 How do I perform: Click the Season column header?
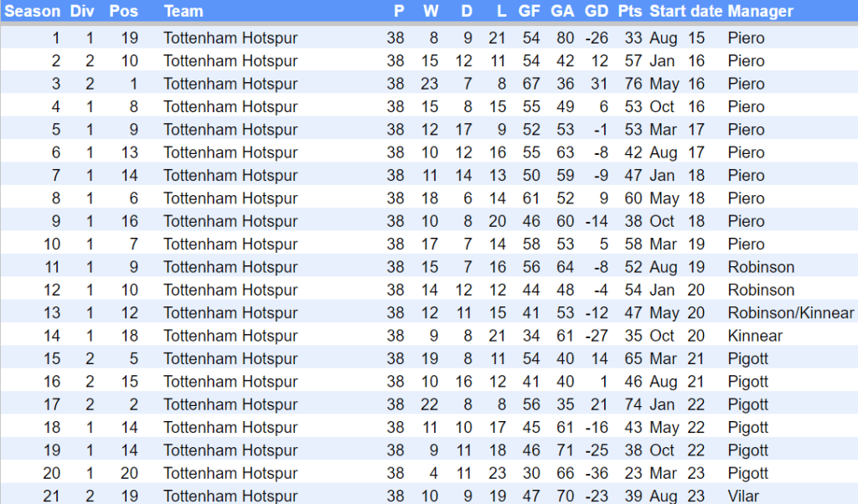(33, 12)
